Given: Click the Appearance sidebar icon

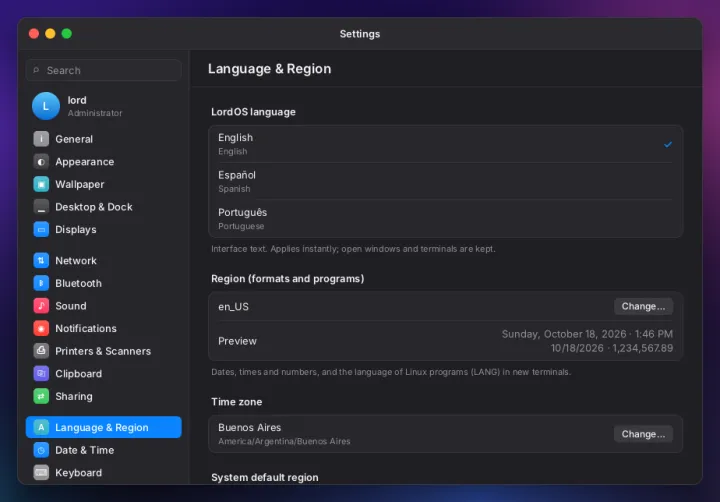Looking at the screenshot, I should [41, 162].
